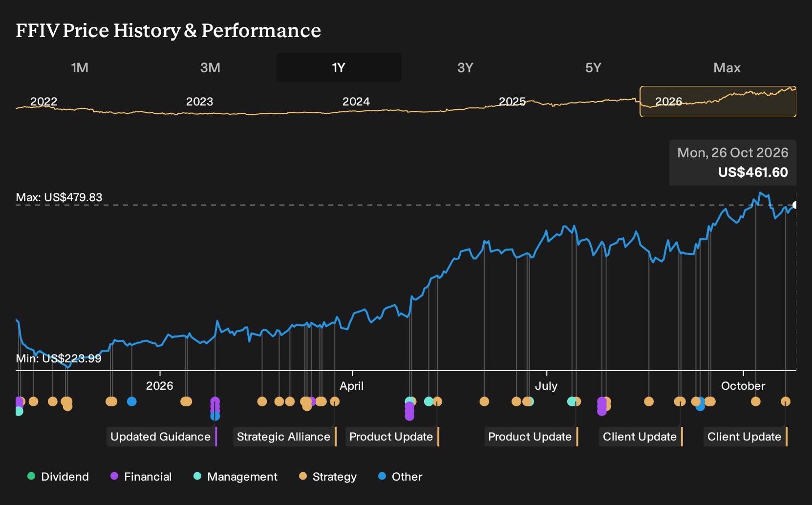Select the 1M time range tab
This screenshot has height=505, width=812.
(80, 67)
